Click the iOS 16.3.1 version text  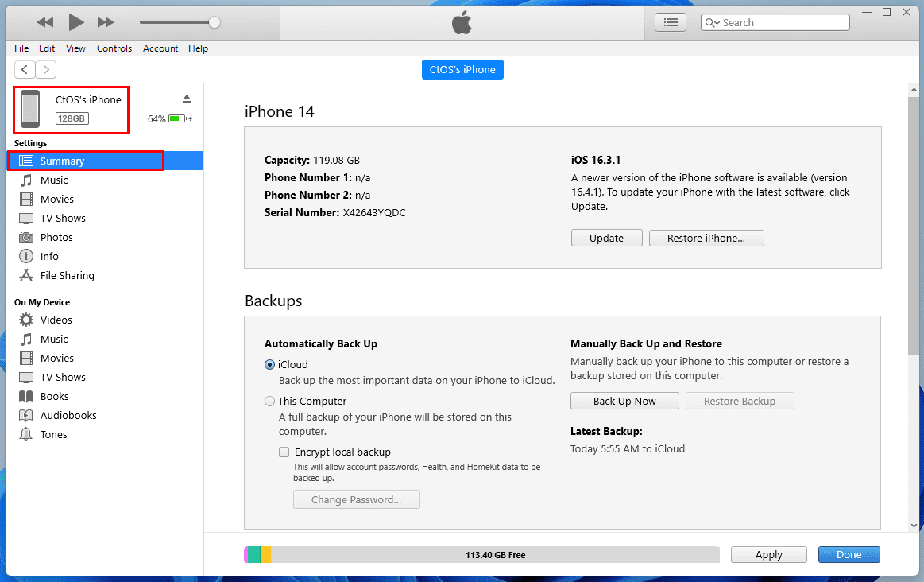click(596, 160)
